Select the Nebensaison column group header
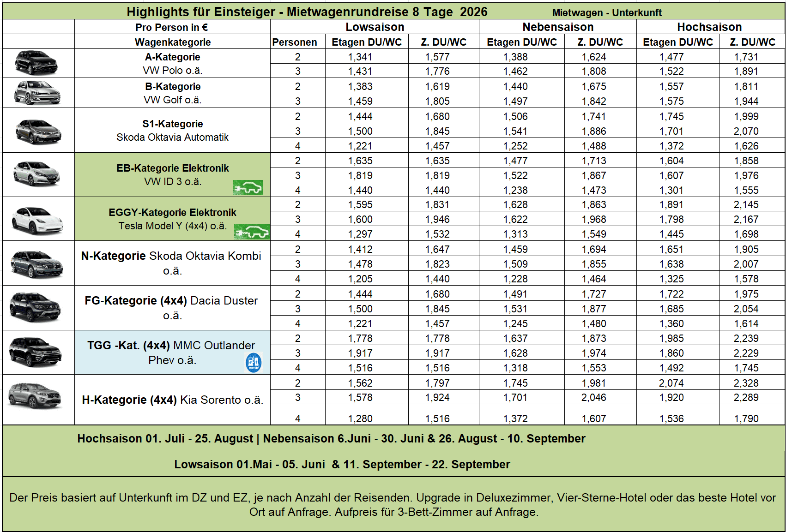Viewport: 786px width, 532px height. pos(557,27)
